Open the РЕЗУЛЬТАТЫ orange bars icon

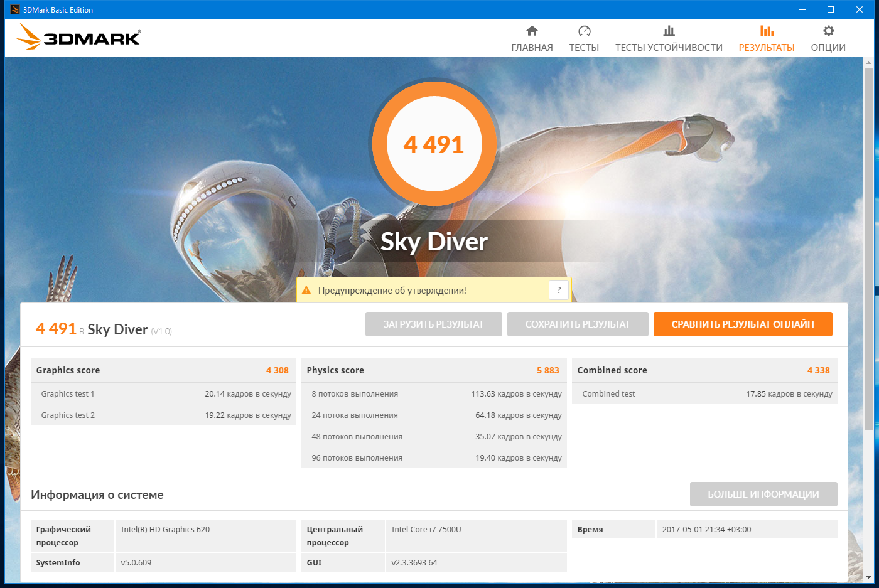click(767, 31)
